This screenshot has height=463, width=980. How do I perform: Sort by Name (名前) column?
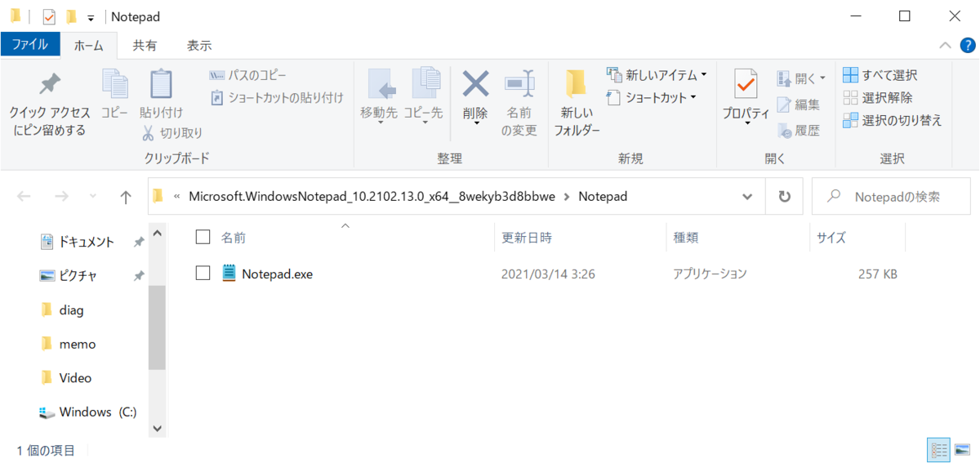click(233, 238)
